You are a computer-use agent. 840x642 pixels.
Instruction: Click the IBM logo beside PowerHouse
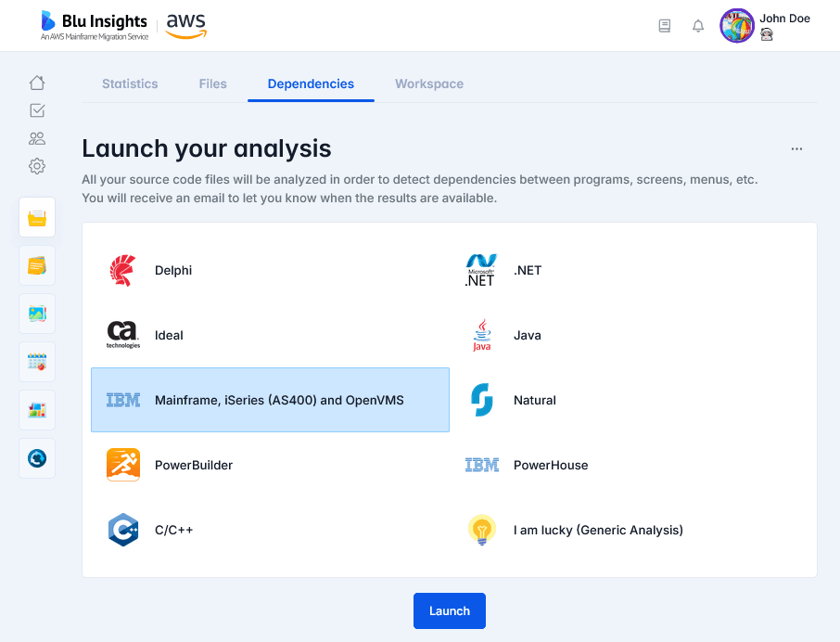[x=481, y=465]
